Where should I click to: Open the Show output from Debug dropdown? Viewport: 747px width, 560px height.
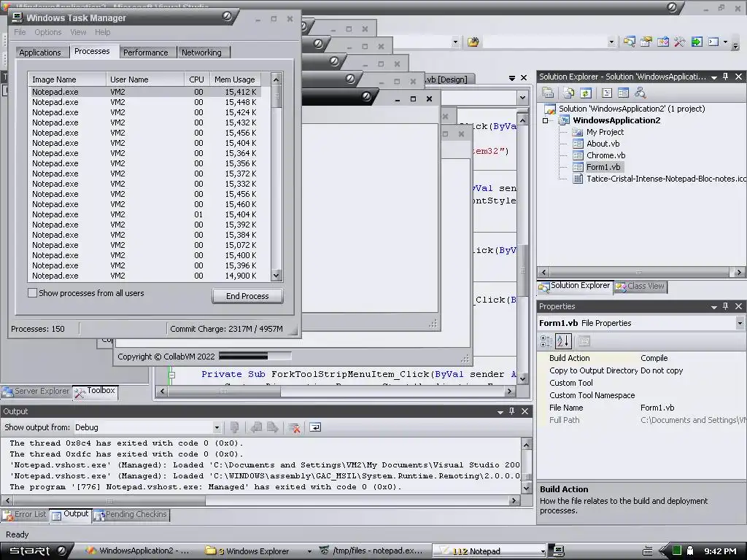(217, 427)
